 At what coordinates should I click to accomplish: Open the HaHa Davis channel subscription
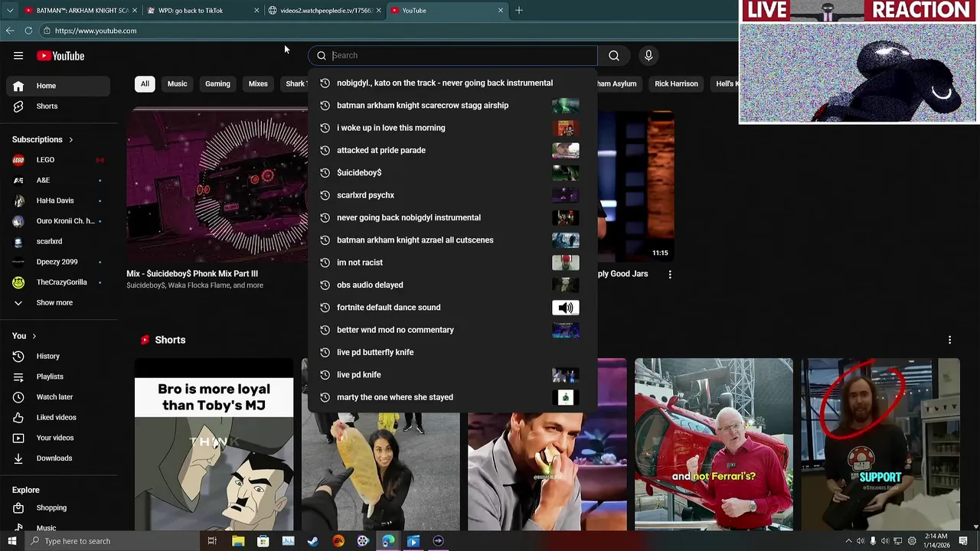tap(58, 201)
